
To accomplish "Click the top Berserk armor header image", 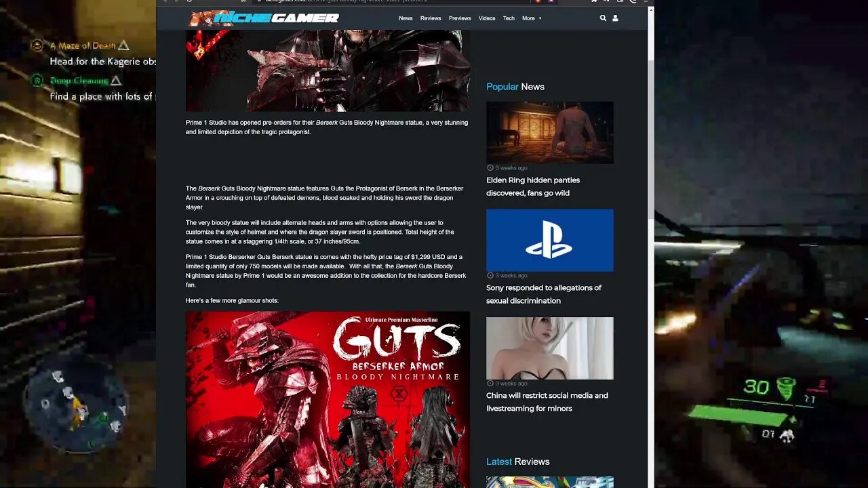I will [x=328, y=70].
